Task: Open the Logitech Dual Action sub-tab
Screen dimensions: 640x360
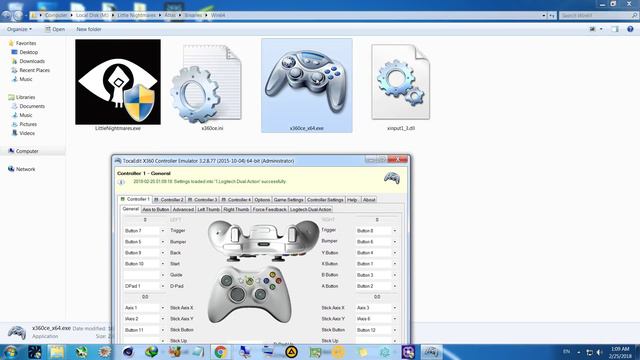Action: coord(310,209)
